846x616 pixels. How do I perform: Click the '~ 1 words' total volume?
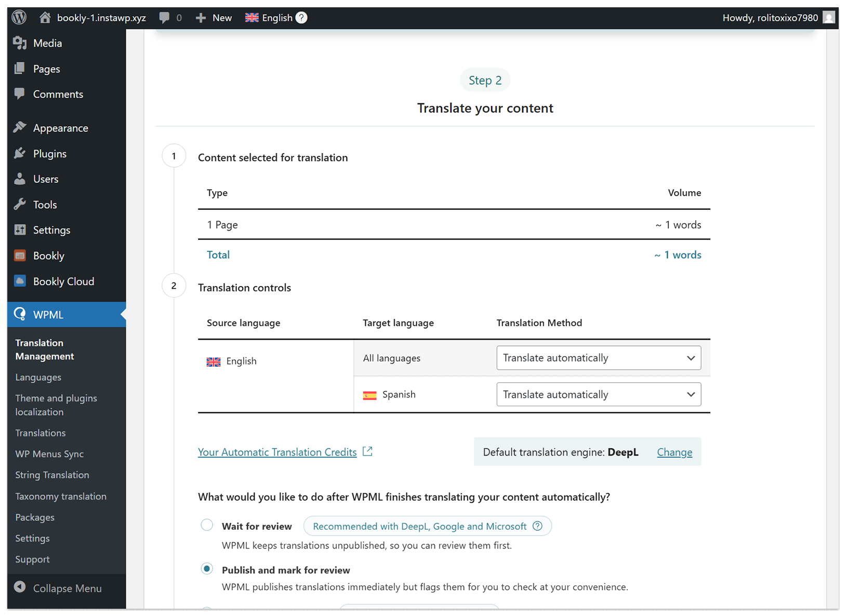678,255
